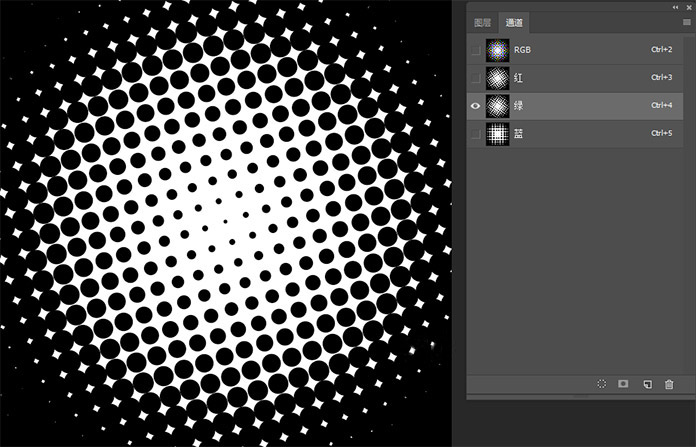Image resolution: width=696 pixels, height=447 pixels.
Task: Click the Ctrl+3 shortcut label
Action: (661, 77)
